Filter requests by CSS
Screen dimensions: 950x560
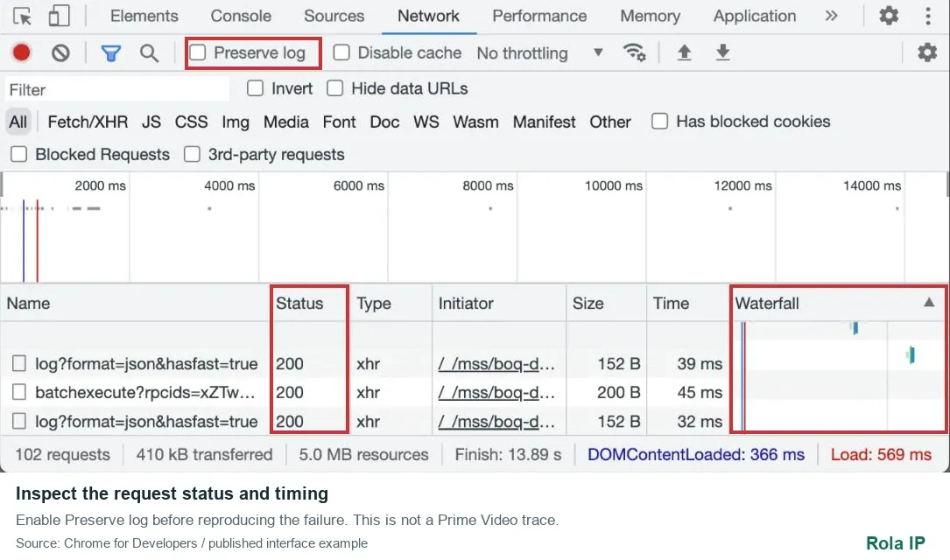192,122
